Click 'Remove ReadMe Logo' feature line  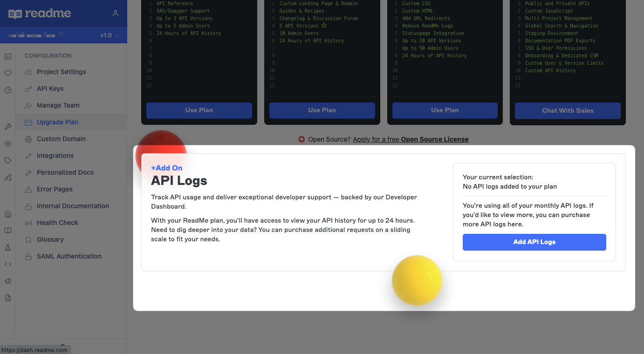pyautogui.click(x=428, y=26)
